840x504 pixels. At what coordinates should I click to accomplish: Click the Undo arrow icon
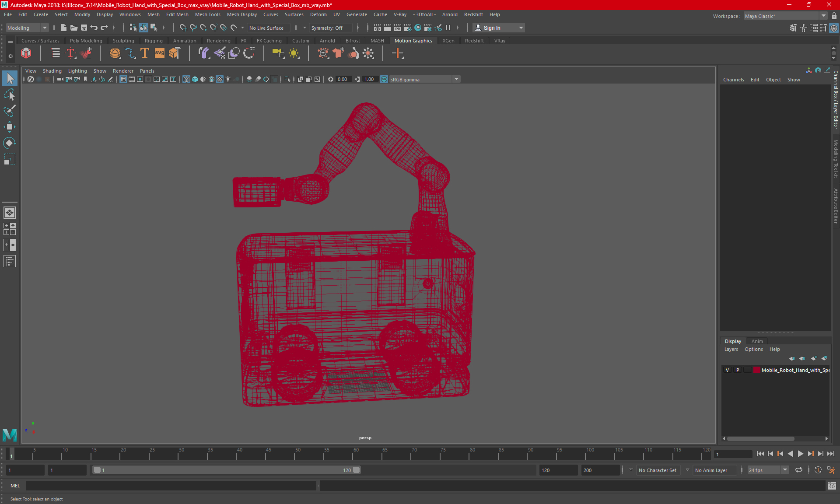point(94,28)
